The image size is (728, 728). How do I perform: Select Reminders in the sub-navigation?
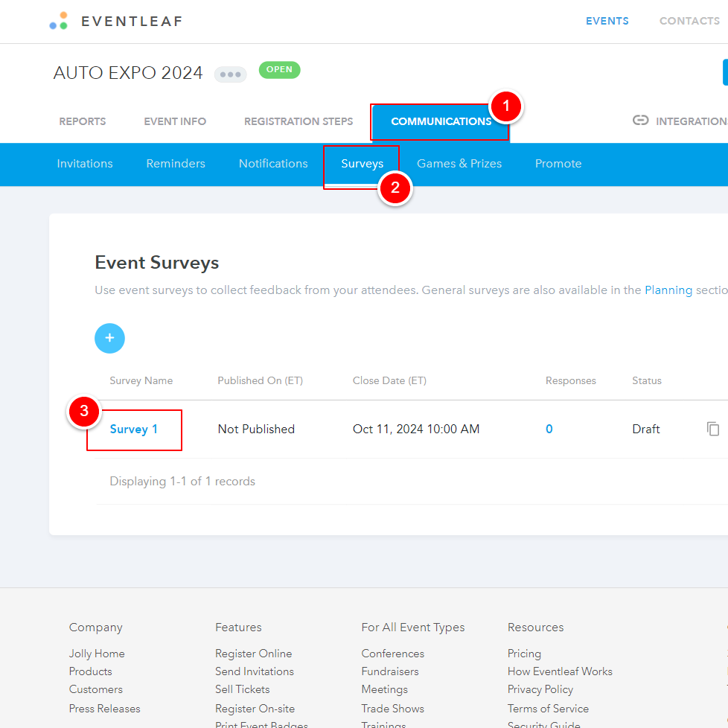175,163
